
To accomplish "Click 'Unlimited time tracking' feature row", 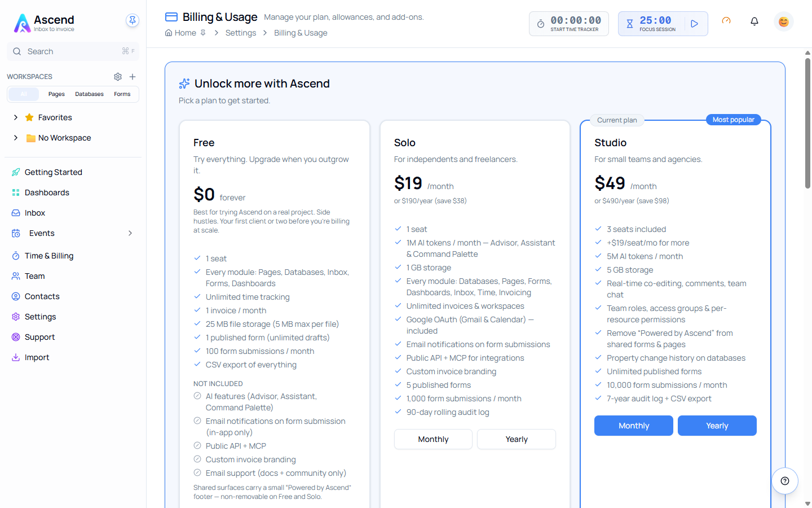I will click(248, 297).
